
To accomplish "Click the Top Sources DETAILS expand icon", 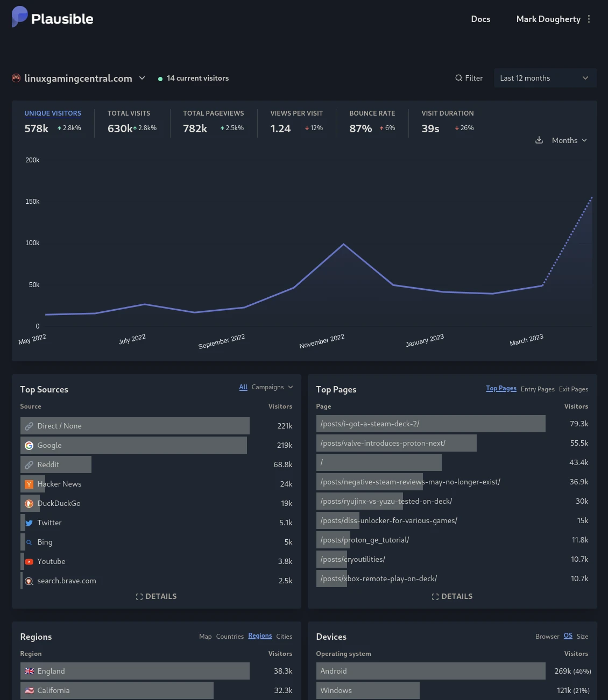I will coord(139,597).
